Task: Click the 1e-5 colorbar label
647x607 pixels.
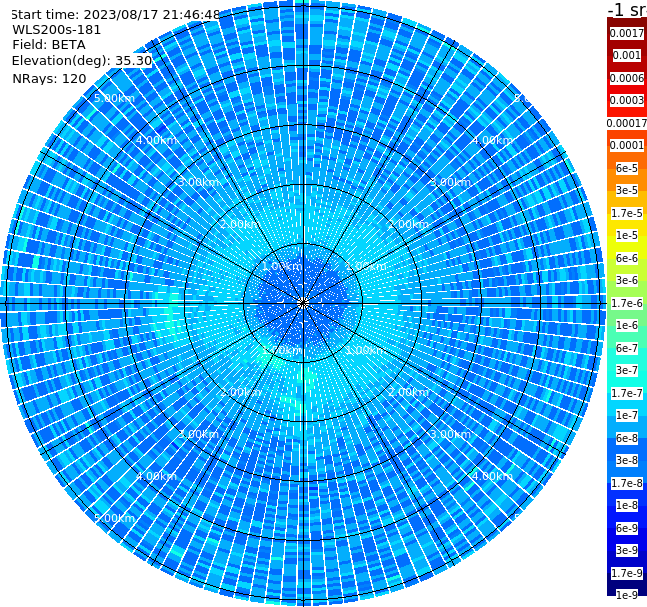Action: point(627,235)
